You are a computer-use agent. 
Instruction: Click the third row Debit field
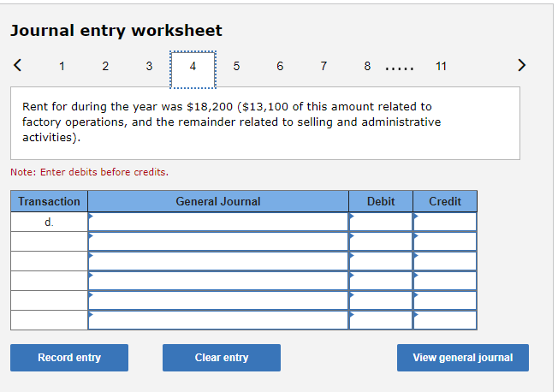381,261
